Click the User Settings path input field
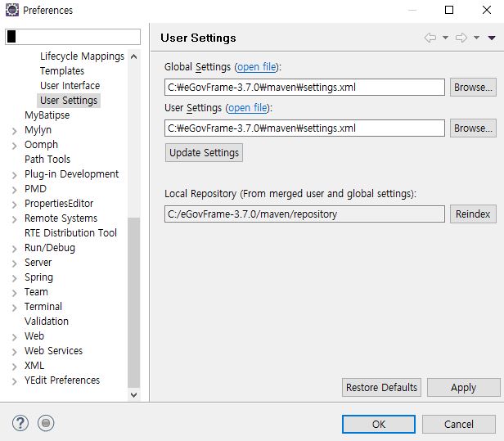504x441 pixels. 304,128
